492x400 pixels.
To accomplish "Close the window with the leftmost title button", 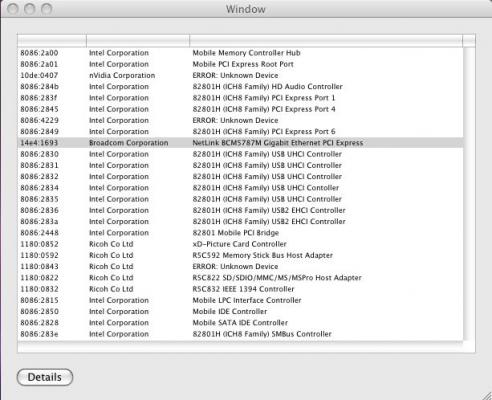I will [13, 9].
